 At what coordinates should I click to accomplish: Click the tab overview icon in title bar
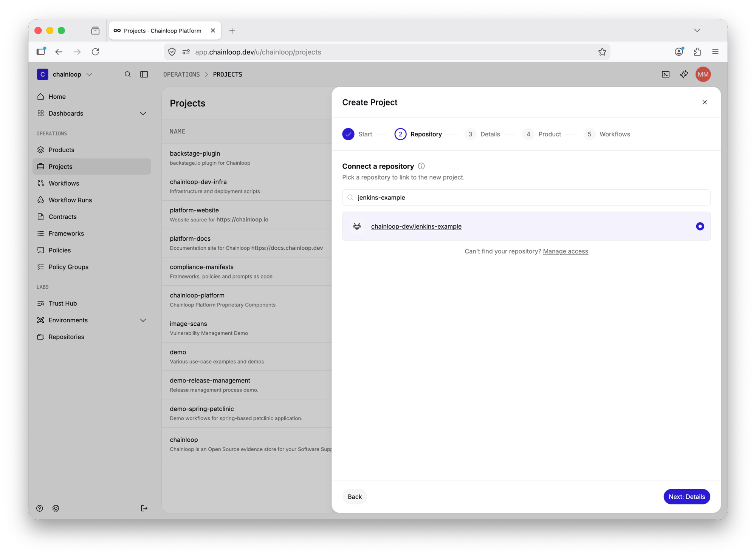[x=95, y=31]
